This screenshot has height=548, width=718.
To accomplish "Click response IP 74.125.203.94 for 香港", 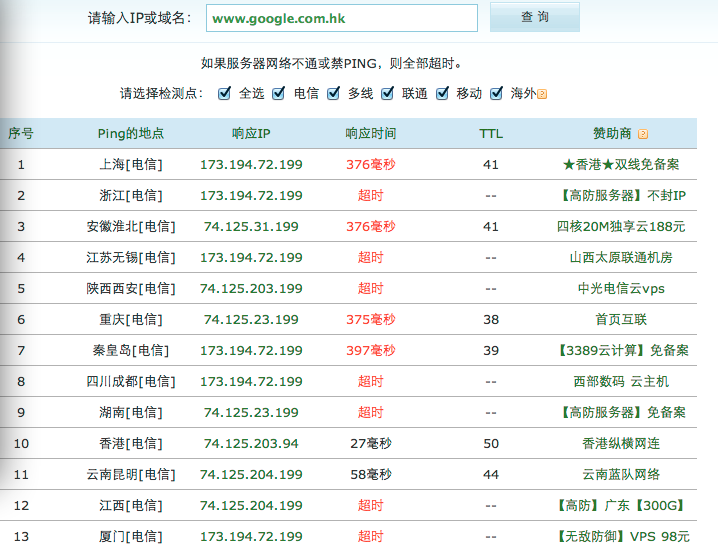I will [251, 444].
